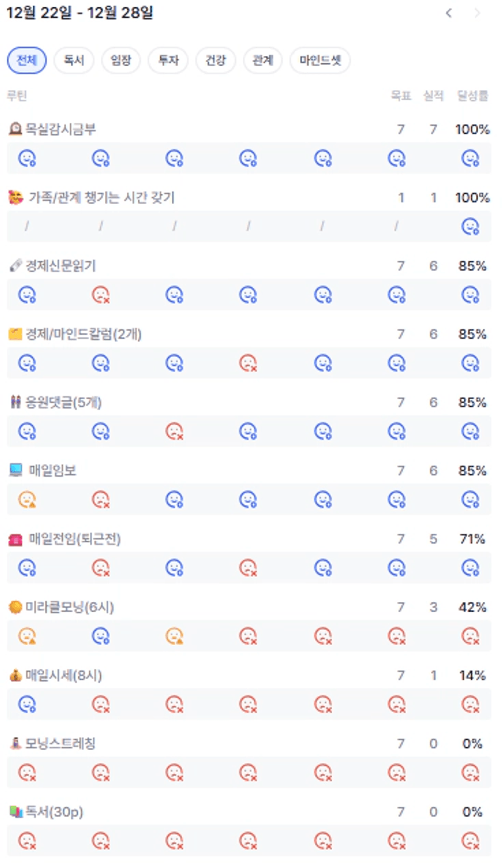Click first day failed face in 독서(30p) row

27,841
